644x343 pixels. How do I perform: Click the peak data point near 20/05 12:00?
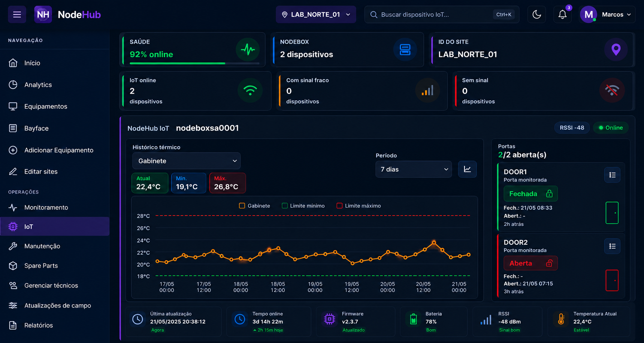[x=434, y=243]
